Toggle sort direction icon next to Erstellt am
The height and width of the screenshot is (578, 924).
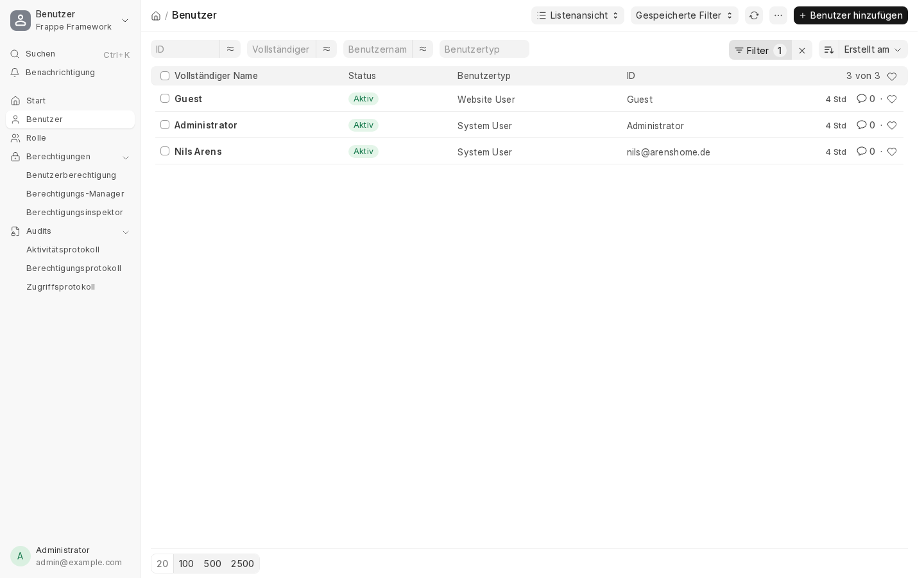click(x=829, y=50)
